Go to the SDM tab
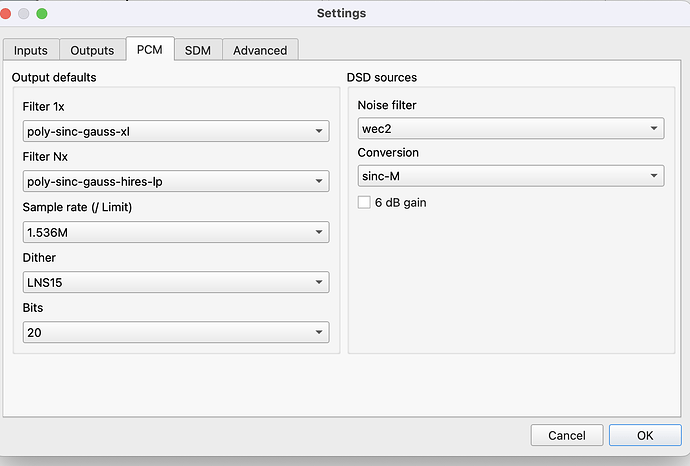The height and width of the screenshot is (466, 690). pyautogui.click(x=198, y=50)
